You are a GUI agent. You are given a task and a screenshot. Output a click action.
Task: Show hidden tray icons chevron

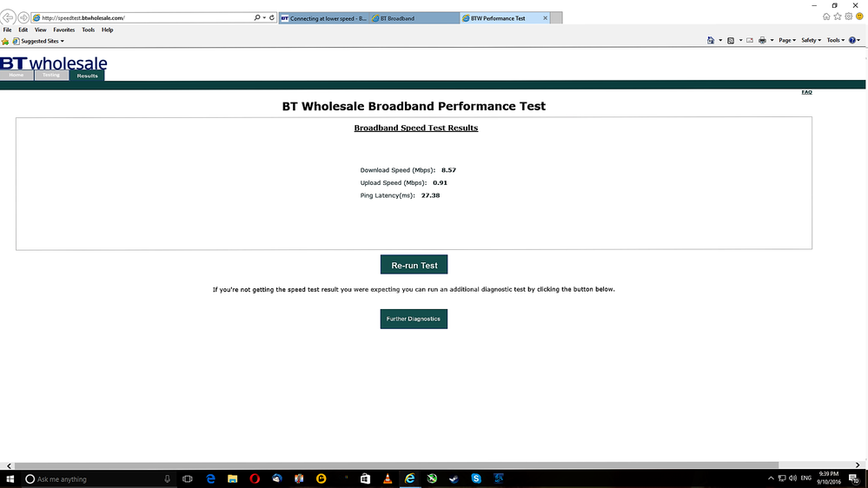(x=771, y=478)
